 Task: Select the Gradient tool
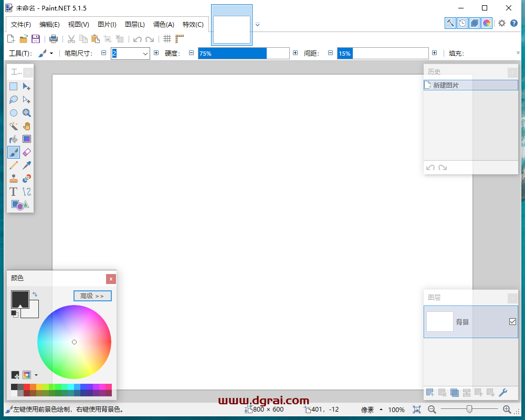[26, 139]
